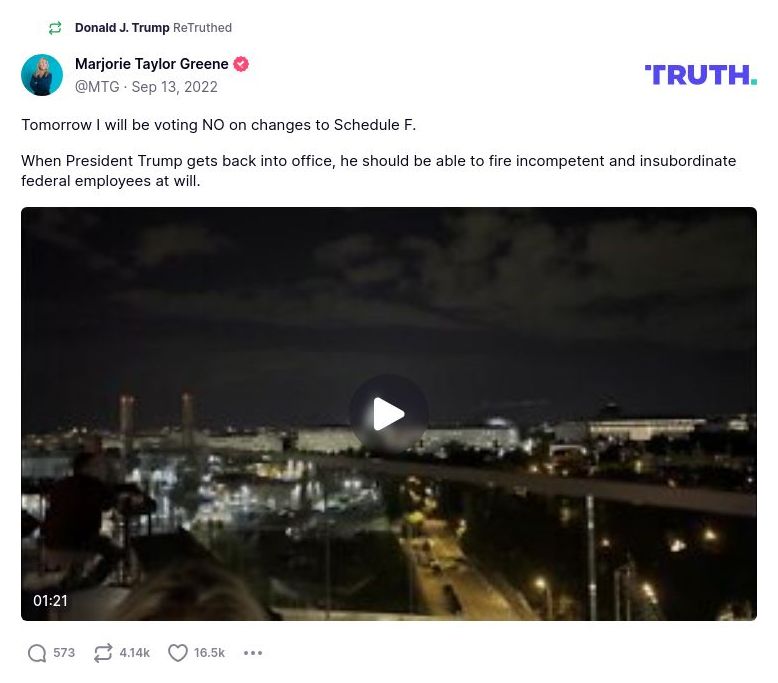Open Marjorie Taylor Greene's profile avatar

(42, 75)
